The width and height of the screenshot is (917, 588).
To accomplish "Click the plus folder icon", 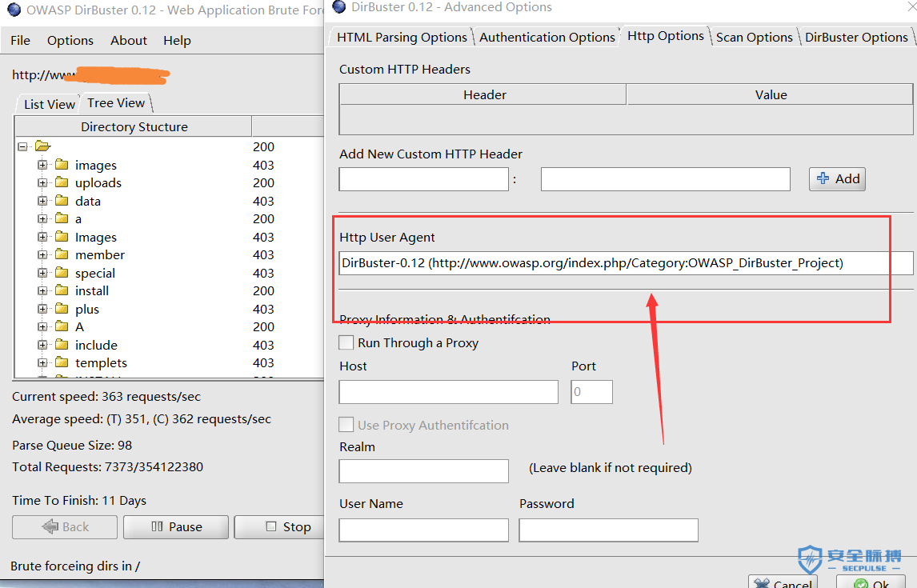I will (62, 309).
